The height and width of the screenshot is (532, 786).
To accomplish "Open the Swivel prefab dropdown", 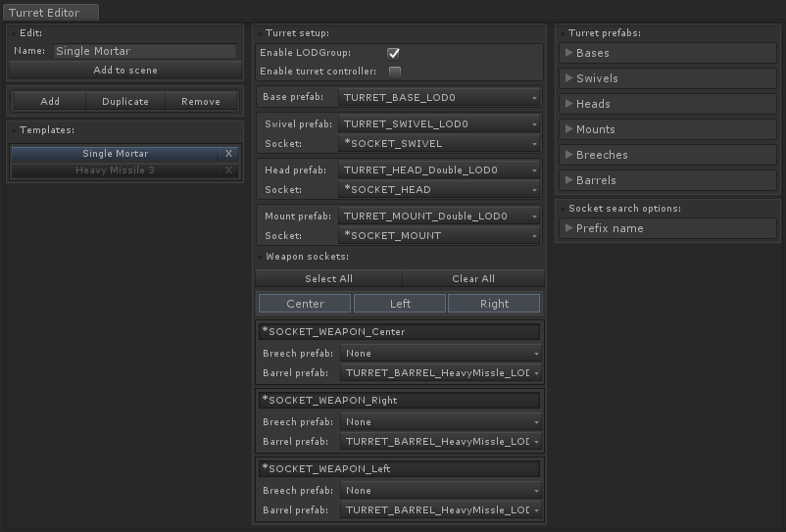I will (x=439, y=123).
